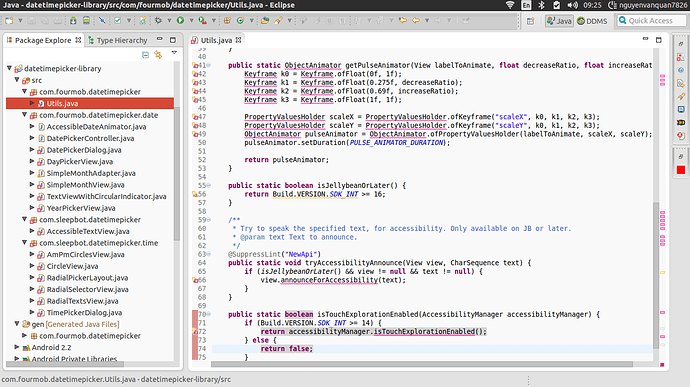Collapse the datetimepicker-library project node

pyautogui.click(x=9, y=68)
